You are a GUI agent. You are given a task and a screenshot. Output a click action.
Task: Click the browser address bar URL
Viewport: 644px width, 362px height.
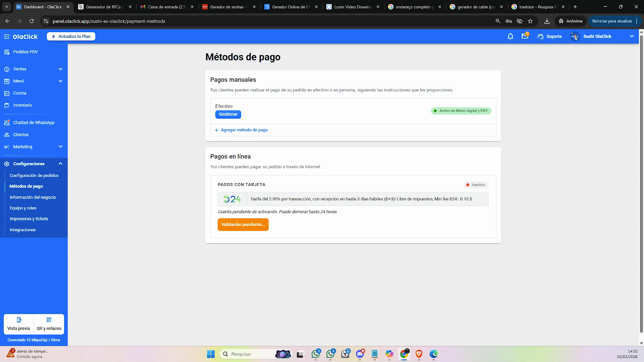click(x=109, y=21)
